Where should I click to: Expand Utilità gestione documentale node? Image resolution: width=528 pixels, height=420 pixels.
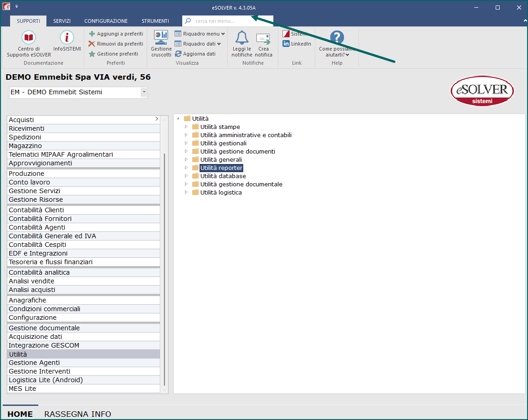(x=186, y=184)
